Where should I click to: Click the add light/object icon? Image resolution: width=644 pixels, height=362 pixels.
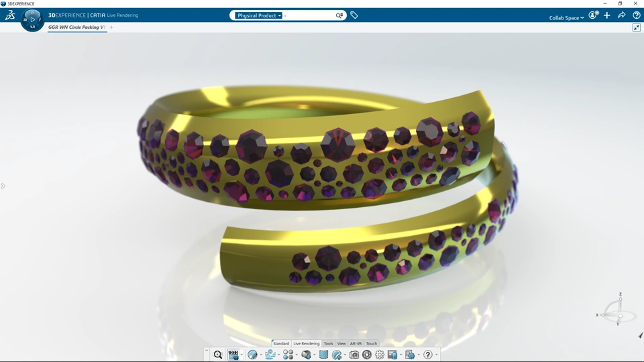[x=306, y=355]
